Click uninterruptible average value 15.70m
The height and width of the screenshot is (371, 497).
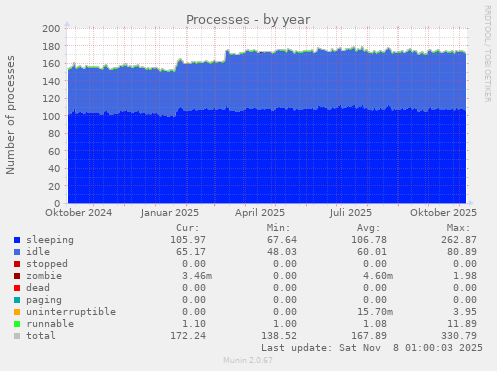pos(375,312)
